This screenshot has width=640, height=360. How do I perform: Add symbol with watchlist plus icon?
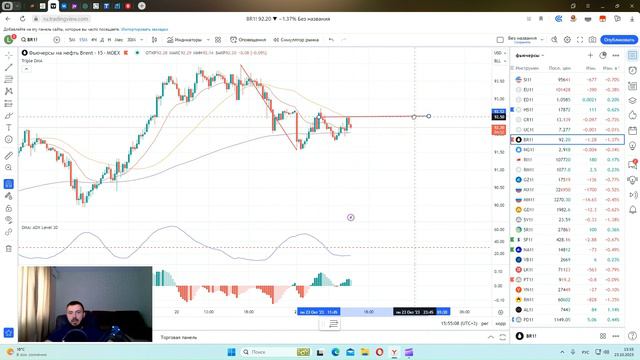coord(590,55)
